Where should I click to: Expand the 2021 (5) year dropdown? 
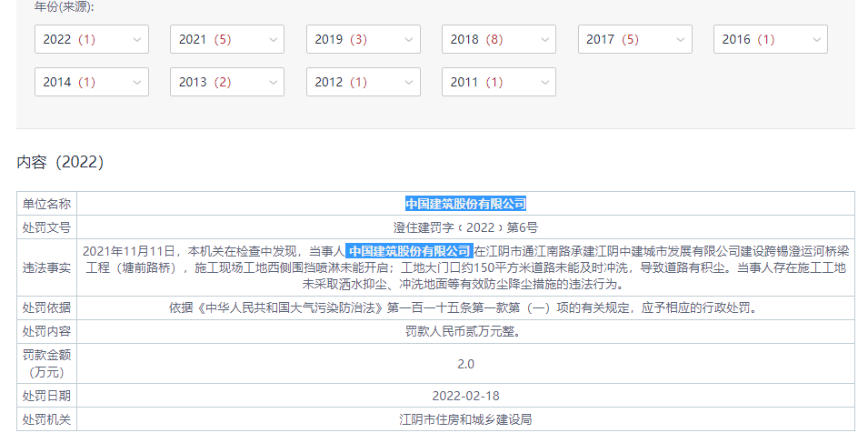(226, 39)
